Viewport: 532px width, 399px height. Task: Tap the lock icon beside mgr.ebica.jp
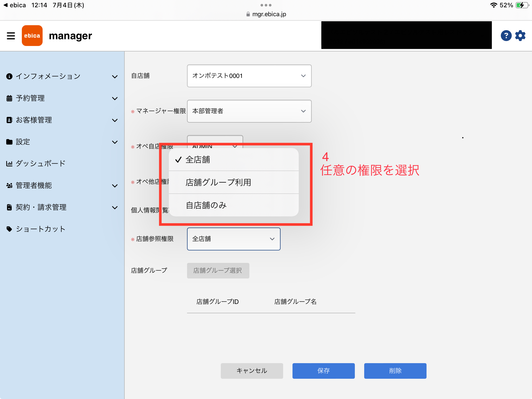pyautogui.click(x=248, y=14)
